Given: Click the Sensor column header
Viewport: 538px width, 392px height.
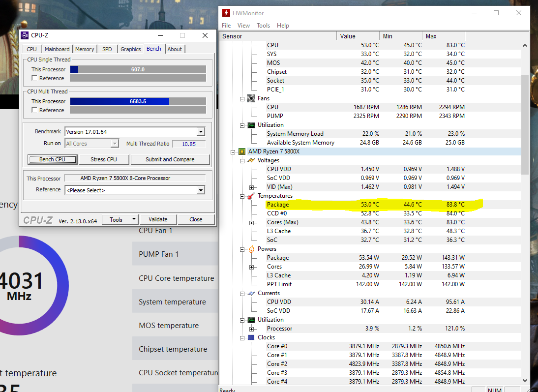Looking at the screenshot, I should coord(277,36).
